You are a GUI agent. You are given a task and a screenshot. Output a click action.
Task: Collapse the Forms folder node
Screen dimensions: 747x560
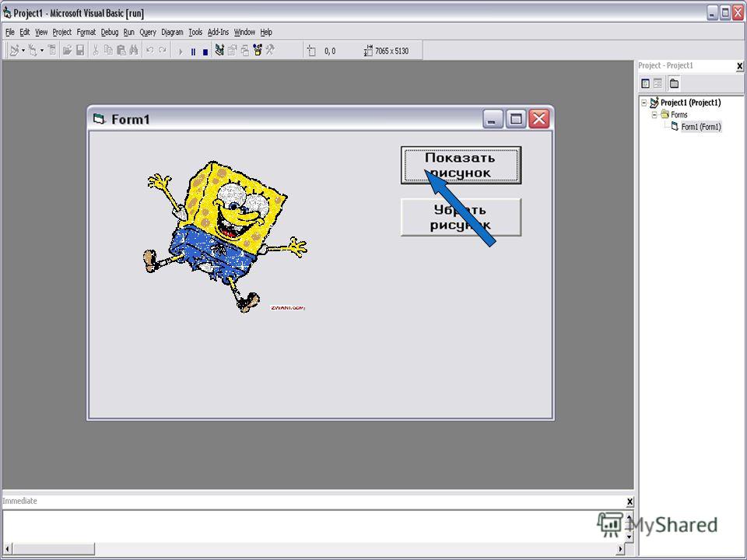654,115
